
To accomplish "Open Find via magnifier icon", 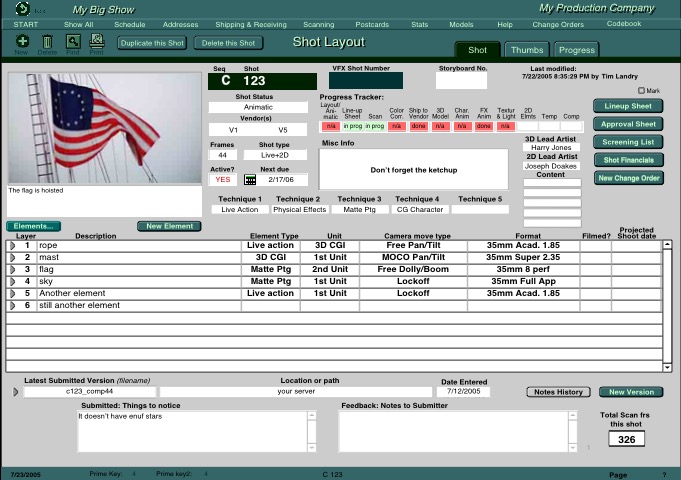I will pyautogui.click(x=72, y=41).
